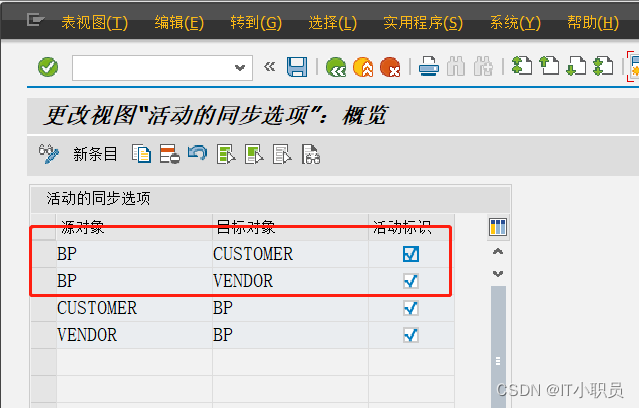Click the table vertical scrollbar thumb
The image size is (639, 408).
point(498,346)
